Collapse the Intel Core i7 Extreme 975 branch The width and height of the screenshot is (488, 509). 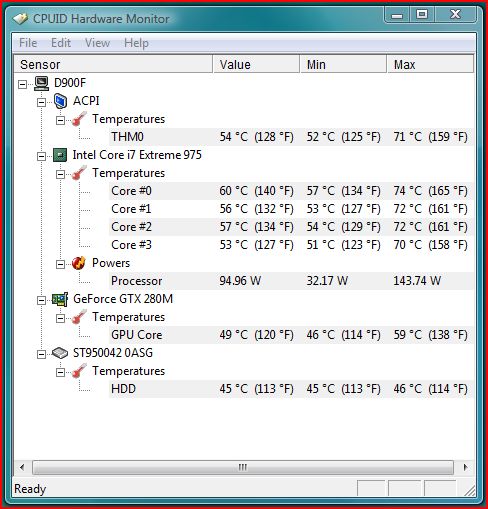click(41, 156)
